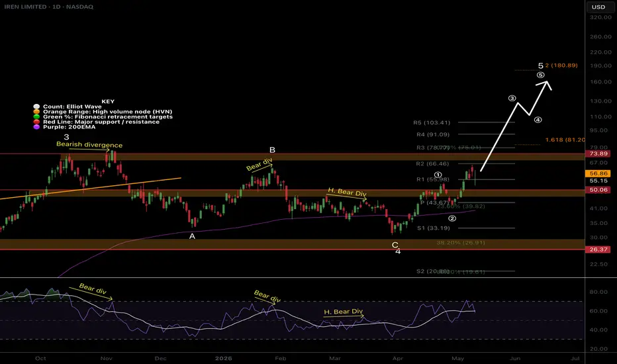The image size is (617, 364).
Task: Click the circled 2 wave marker
Action: pos(452,218)
